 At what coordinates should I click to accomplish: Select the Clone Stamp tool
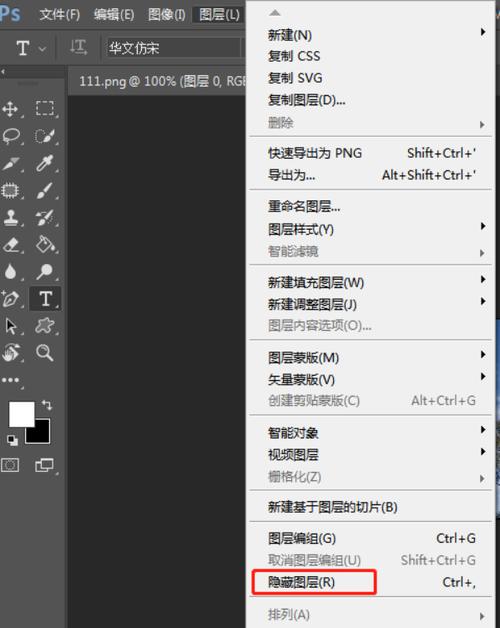point(10,217)
